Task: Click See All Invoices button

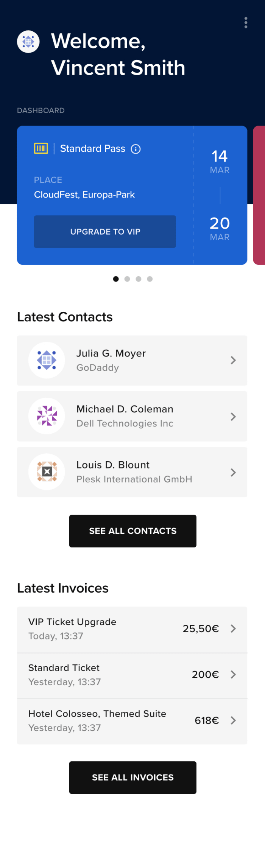Action: tap(133, 777)
